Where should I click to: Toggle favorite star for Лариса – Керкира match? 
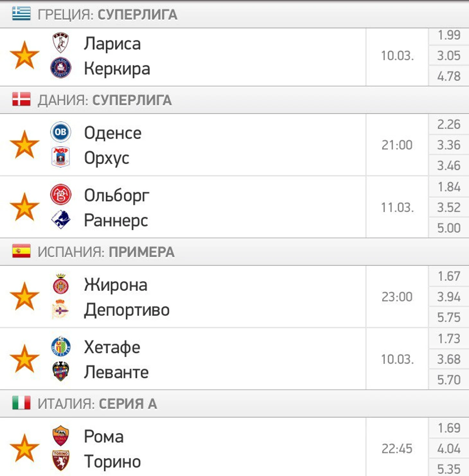(x=24, y=56)
